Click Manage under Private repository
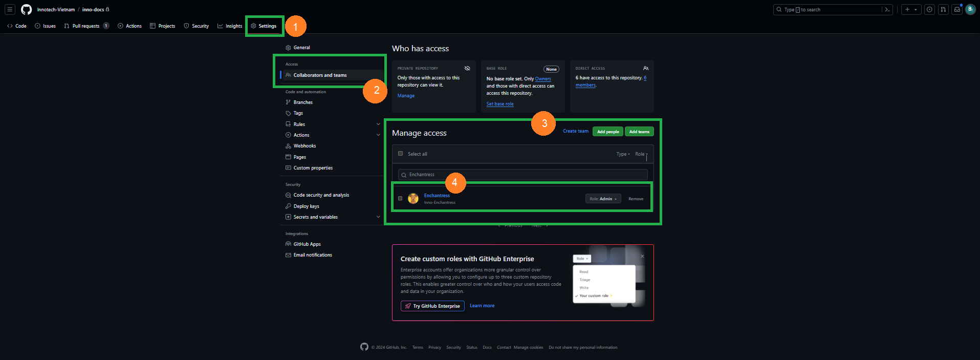Screen dimensions: 980x360 (406, 96)
